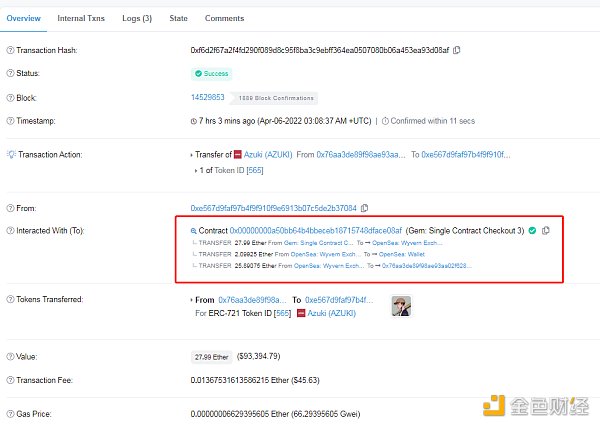Copy the transaction hash to clipboard
This screenshot has height=427, width=600.
(457, 51)
